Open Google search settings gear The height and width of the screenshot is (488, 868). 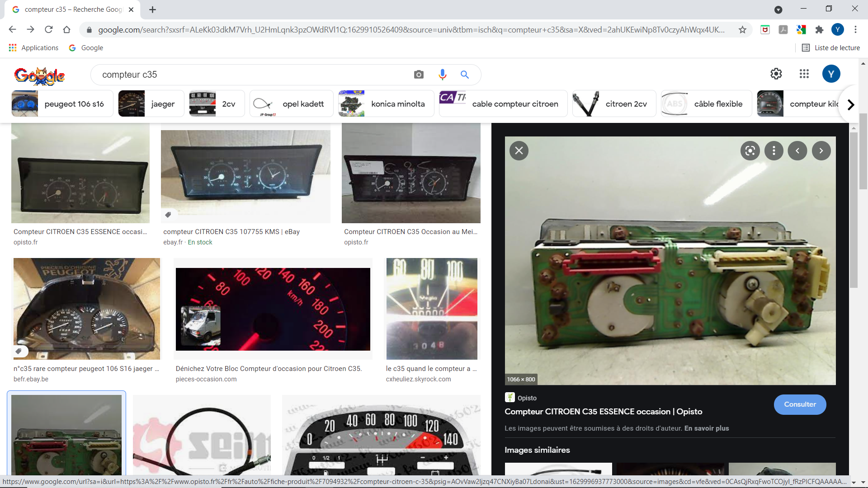coord(776,74)
